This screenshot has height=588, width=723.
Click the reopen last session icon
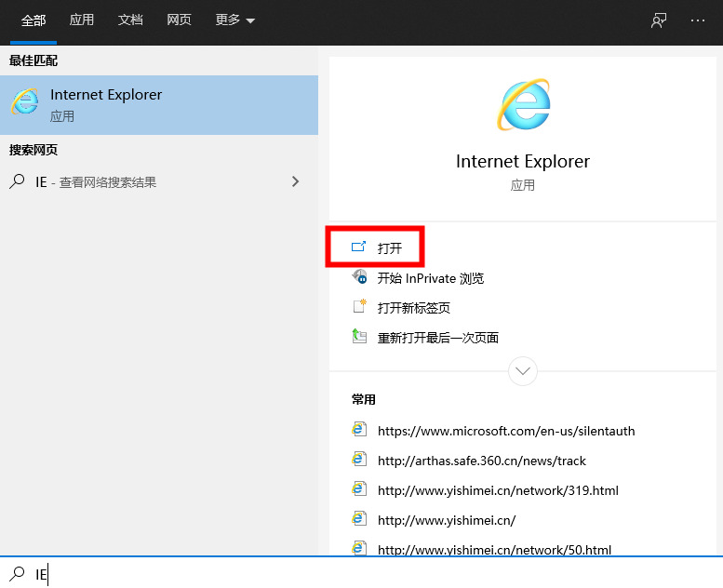[x=359, y=336]
